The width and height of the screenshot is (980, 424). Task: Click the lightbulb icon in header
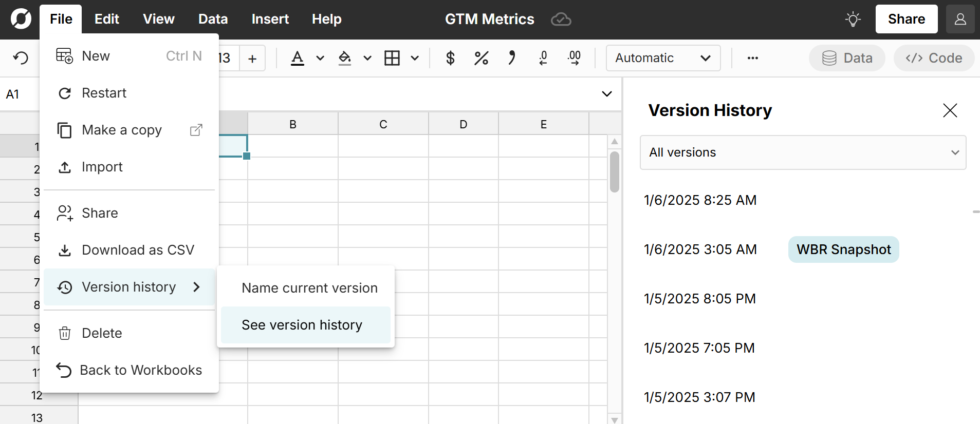click(x=853, y=20)
